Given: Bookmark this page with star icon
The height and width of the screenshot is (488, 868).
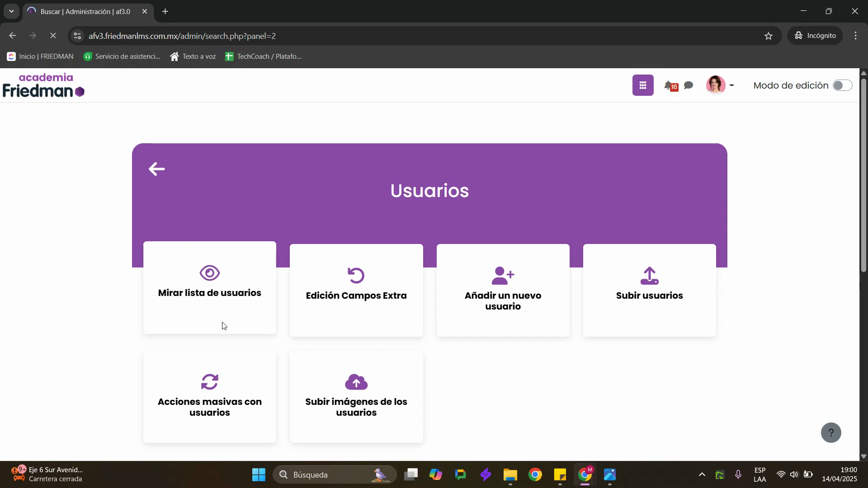Looking at the screenshot, I should click(769, 36).
